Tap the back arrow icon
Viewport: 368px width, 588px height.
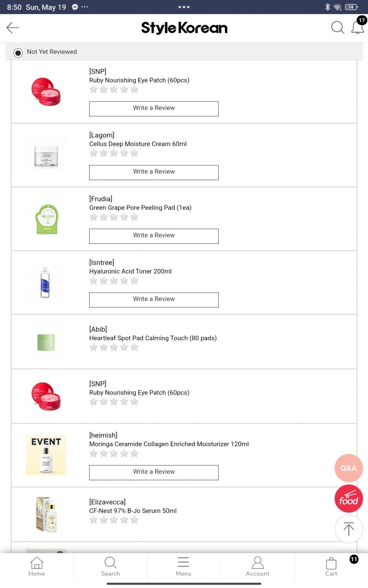coord(13,28)
